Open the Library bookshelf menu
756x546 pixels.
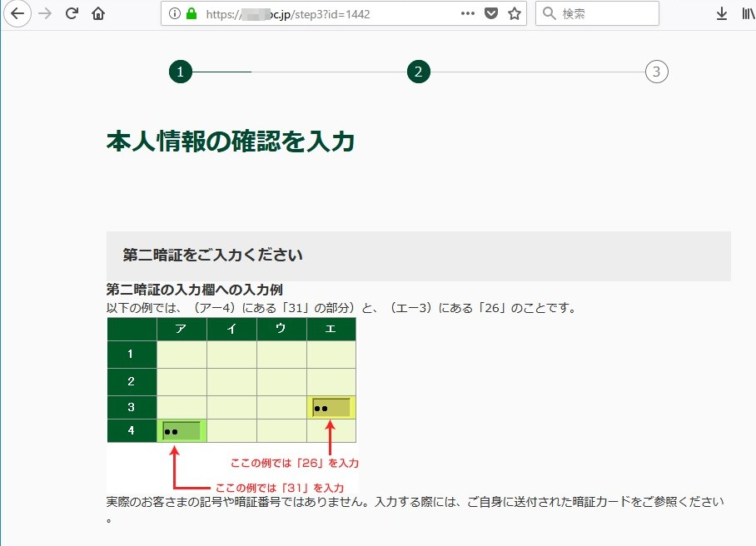click(x=748, y=14)
